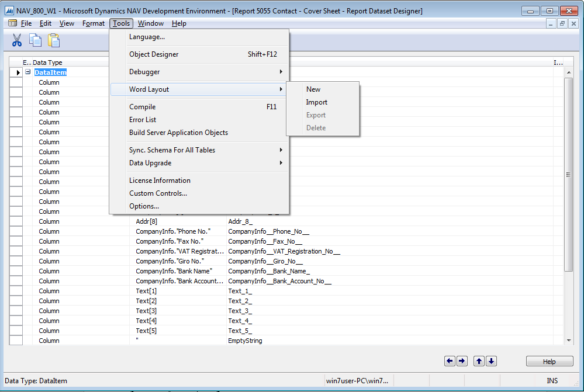This screenshot has height=392, width=584.
Task: Click the Help button
Action: point(549,362)
